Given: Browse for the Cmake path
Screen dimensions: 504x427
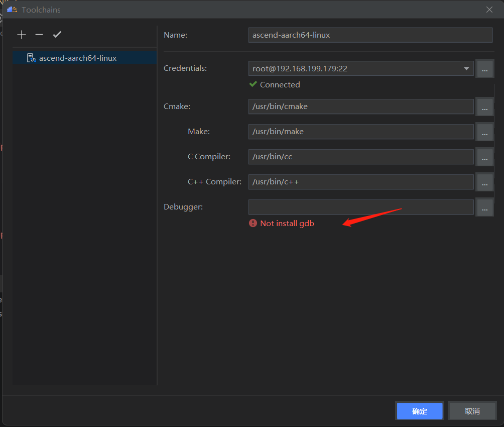Looking at the screenshot, I should (x=484, y=107).
